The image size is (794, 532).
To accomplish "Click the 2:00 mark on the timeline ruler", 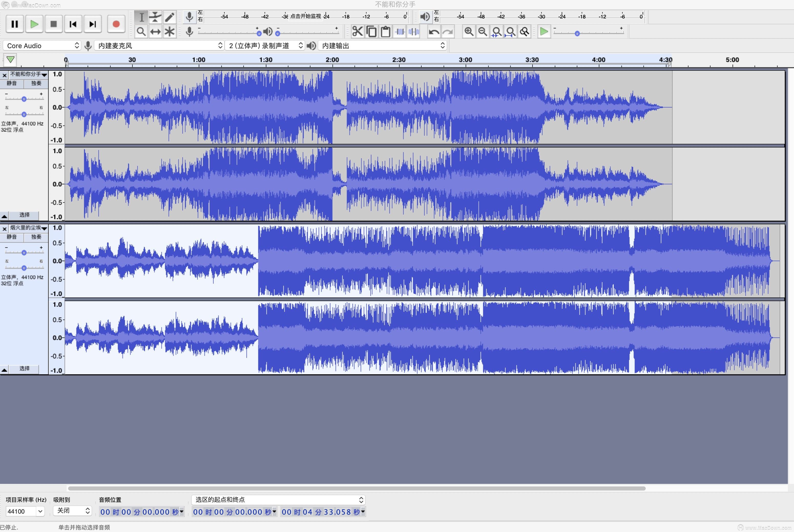I will pyautogui.click(x=332, y=60).
